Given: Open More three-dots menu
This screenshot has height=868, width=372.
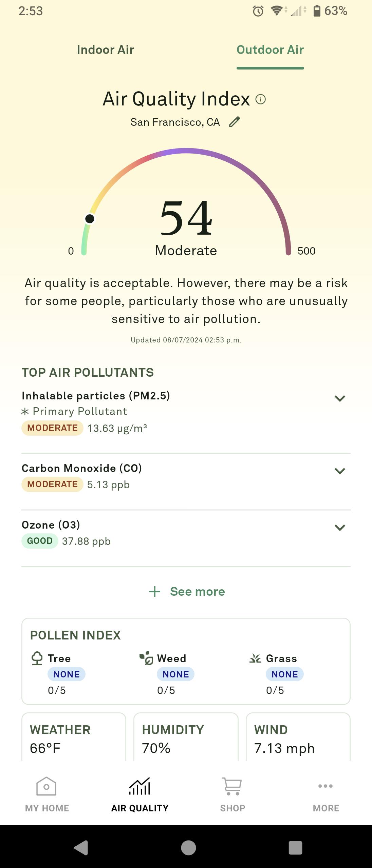Looking at the screenshot, I should [x=325, y=786].
